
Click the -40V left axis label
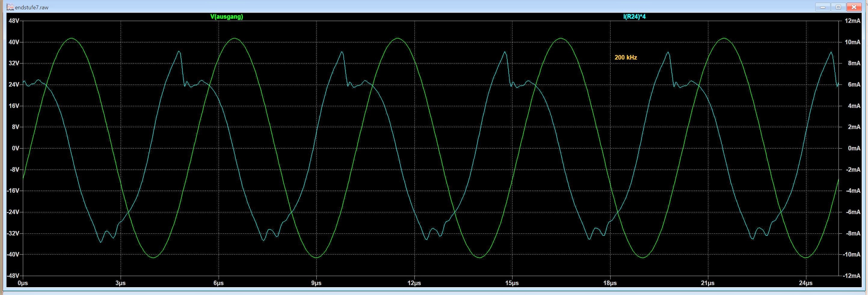[13, 255]
